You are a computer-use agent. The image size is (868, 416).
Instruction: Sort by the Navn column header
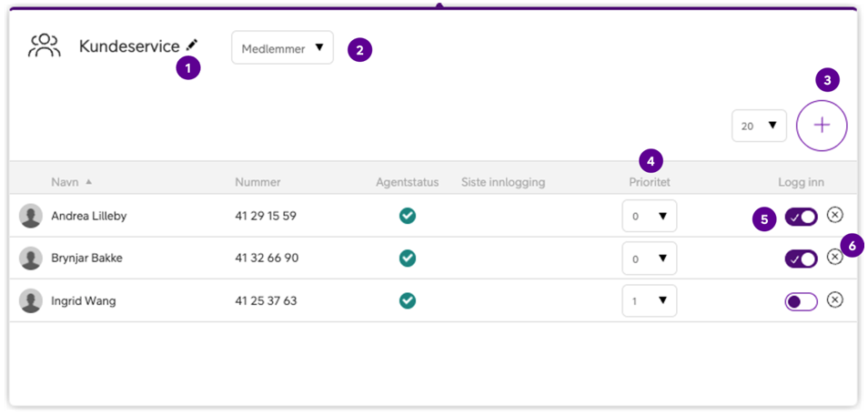point(65,182)
